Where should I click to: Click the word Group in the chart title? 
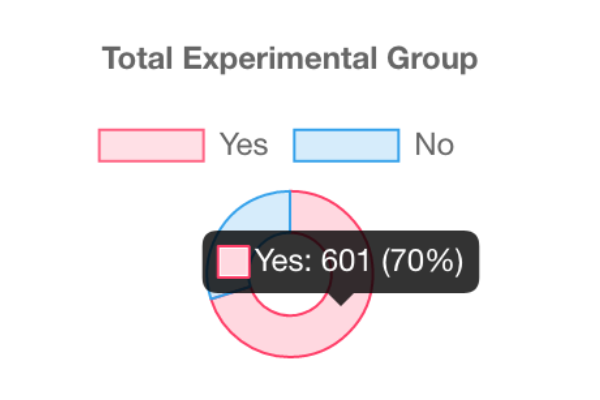(x=432, y=60)
